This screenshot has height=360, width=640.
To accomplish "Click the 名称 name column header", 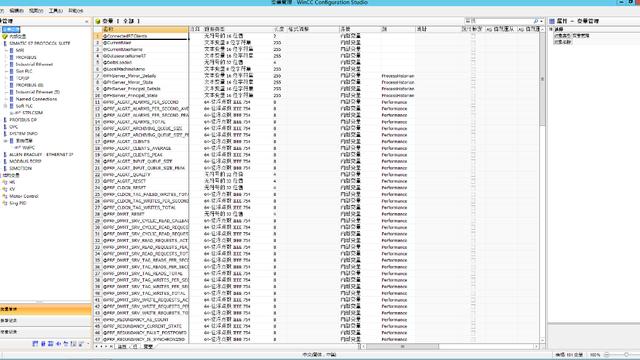I will coord(144,29).
